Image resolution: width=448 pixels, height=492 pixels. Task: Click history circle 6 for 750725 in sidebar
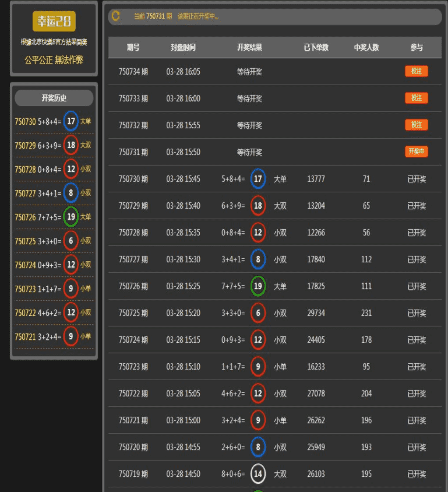[x=71, y=241]
